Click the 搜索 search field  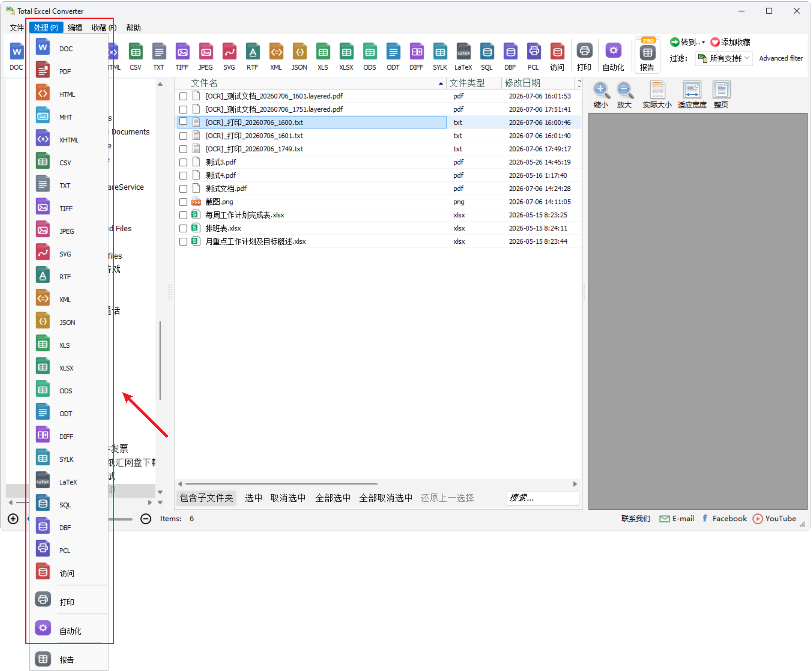tap(543, 498)
